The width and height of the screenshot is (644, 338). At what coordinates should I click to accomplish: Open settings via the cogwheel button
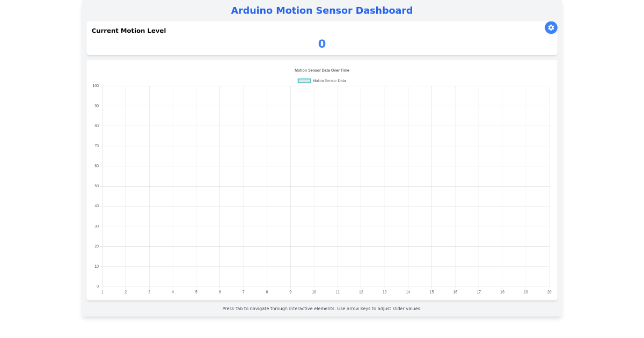click(551, 27)
